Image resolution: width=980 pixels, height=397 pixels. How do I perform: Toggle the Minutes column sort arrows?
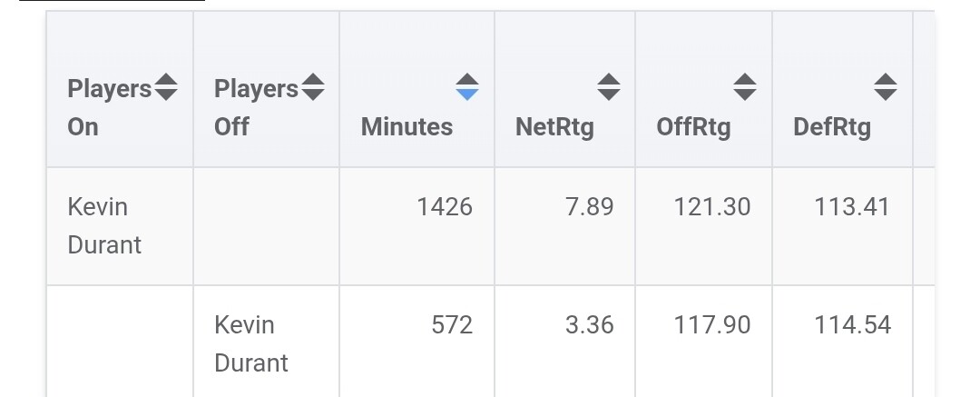point(467,87)
